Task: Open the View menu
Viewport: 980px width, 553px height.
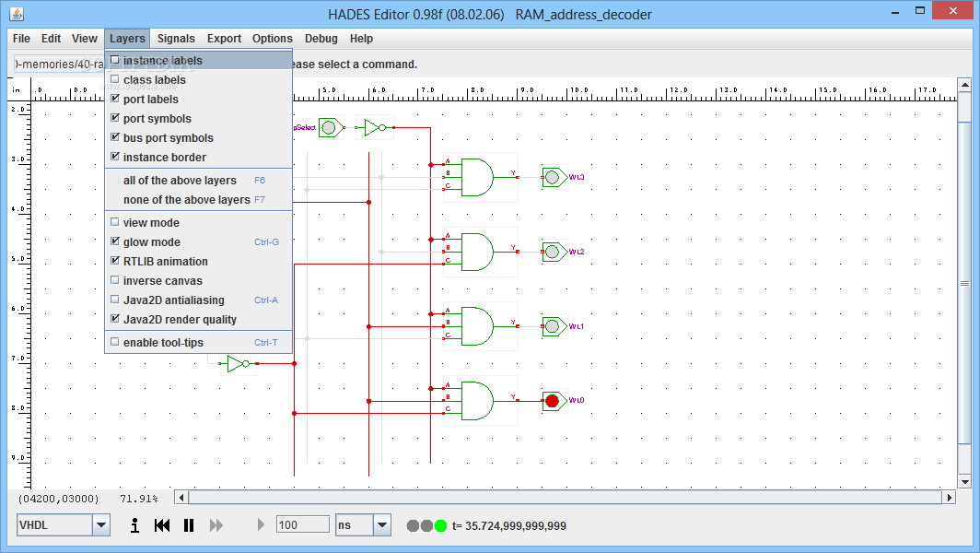Action: pos(85,38)
